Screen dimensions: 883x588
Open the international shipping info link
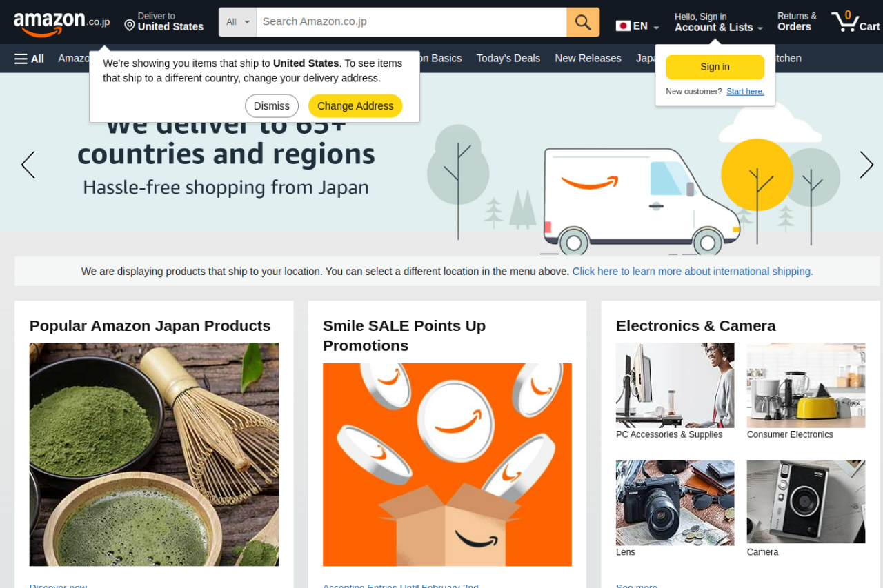[692, 272]
